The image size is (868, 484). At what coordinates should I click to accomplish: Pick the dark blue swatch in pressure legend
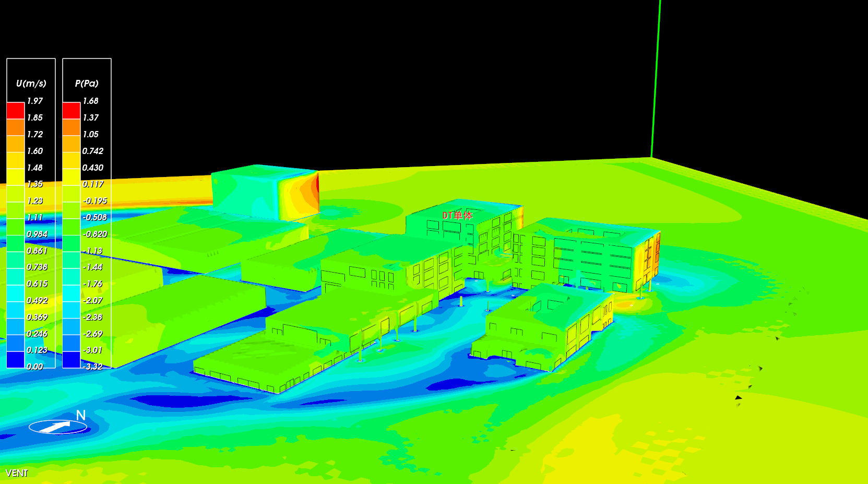pyautogui.click(x=71, y=359)
